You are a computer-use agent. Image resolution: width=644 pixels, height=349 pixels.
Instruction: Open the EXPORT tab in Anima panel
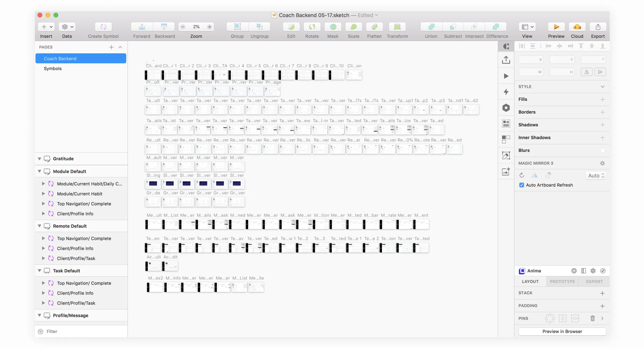click(x=594, y=281)
